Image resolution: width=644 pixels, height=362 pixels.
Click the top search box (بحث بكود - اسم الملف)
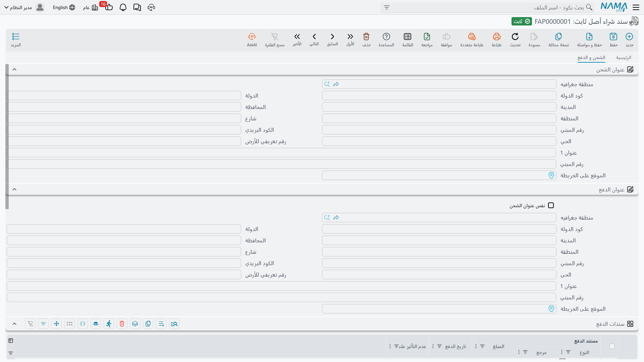[x=487, y=7]
